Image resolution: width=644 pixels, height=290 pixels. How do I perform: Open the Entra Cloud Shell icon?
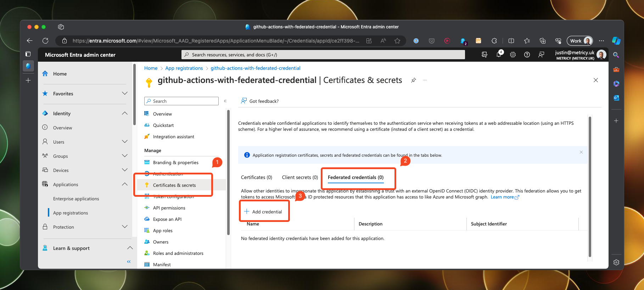pyautogui.click(x=485, y=55)
